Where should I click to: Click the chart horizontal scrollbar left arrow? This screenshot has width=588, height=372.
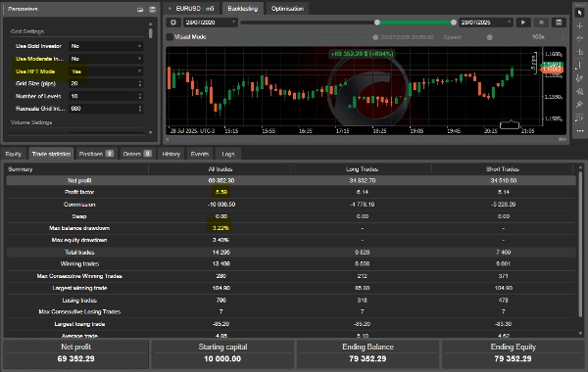[x=168, y=139]
